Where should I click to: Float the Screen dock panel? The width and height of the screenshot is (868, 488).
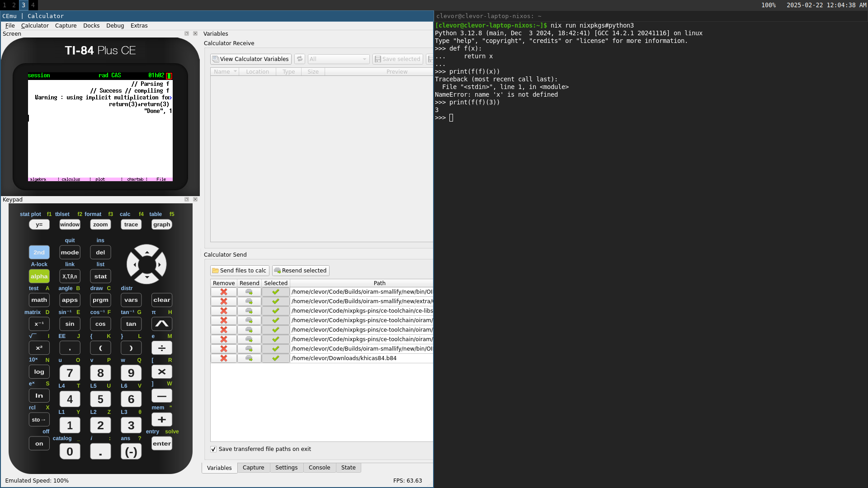[187, 33]
